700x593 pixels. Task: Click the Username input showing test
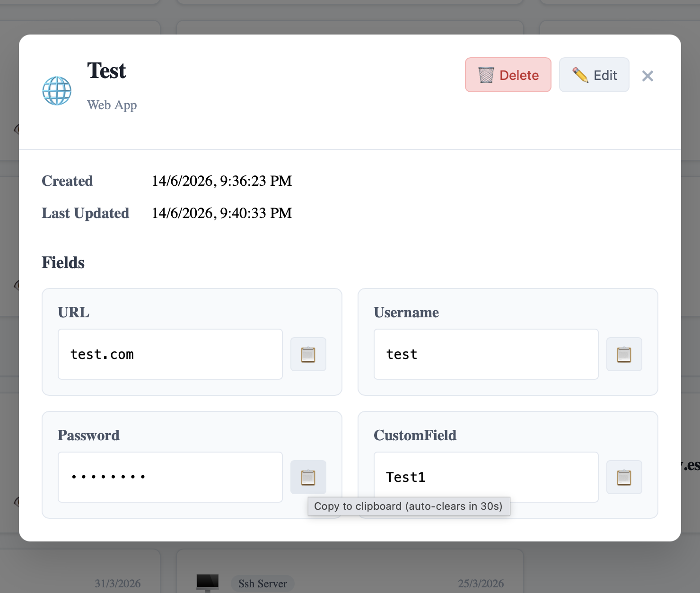486,354
